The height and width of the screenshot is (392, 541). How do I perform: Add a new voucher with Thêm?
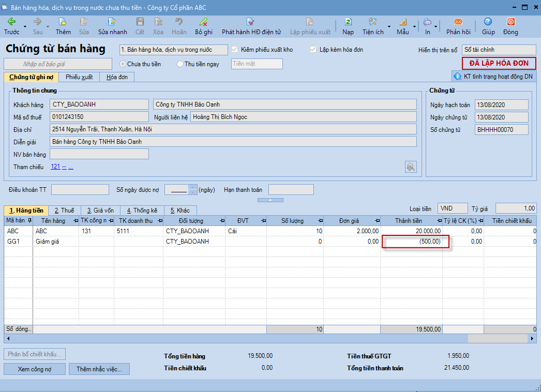point(63,22)
